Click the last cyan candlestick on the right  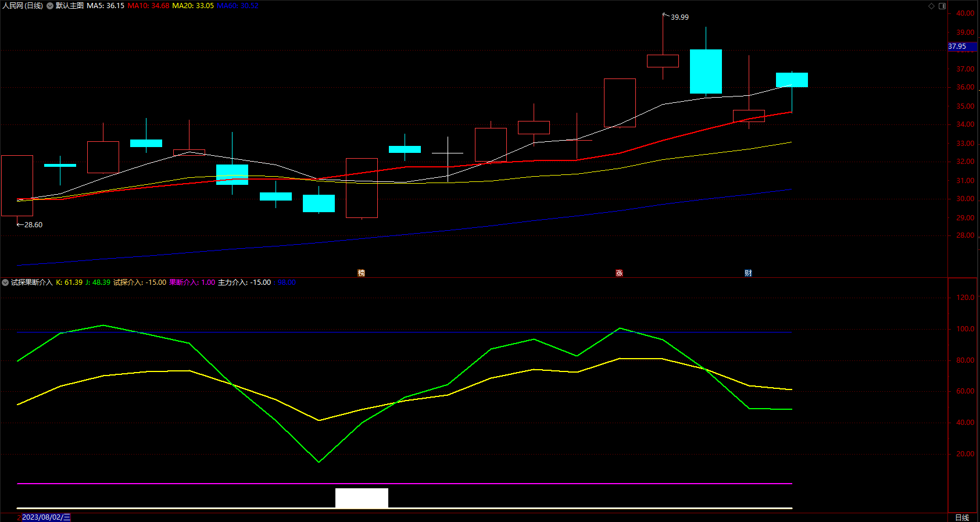(x=792, y=80)
